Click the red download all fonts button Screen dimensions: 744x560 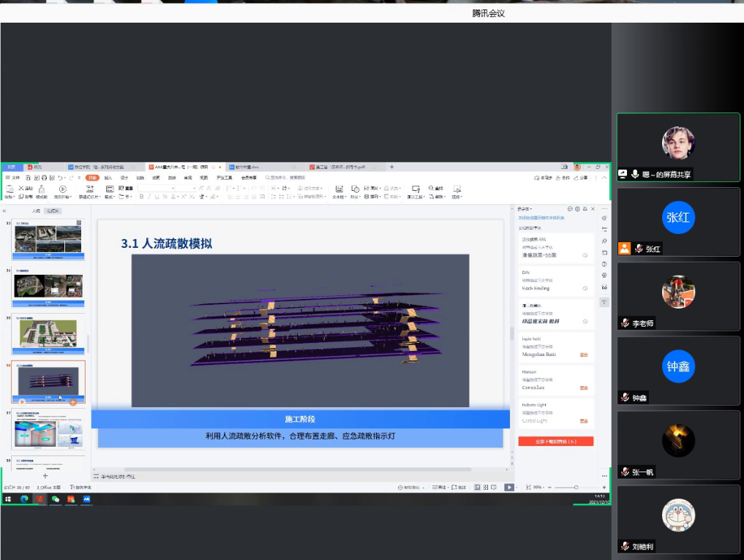point(555,441)
